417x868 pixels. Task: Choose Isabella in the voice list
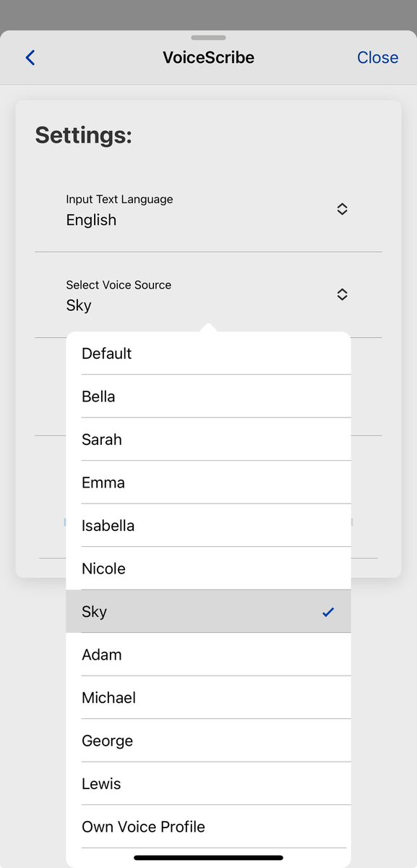point(208,526)
